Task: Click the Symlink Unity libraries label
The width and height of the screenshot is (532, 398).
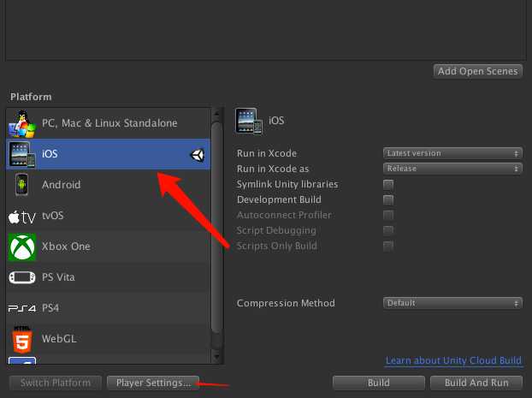Action: click(x=287, y=184)
